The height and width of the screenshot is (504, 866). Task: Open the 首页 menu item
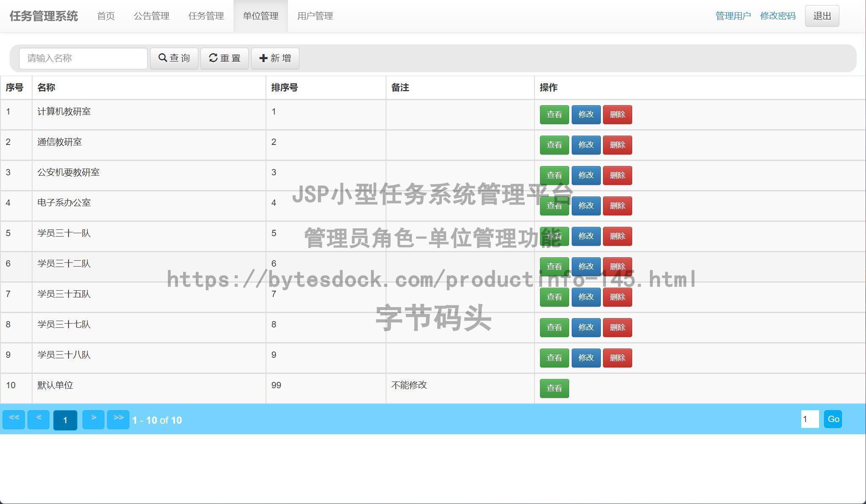coord(106,16)
